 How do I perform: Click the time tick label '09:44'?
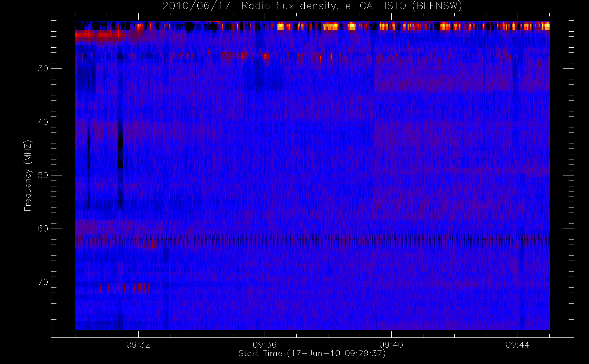[517, 345]
